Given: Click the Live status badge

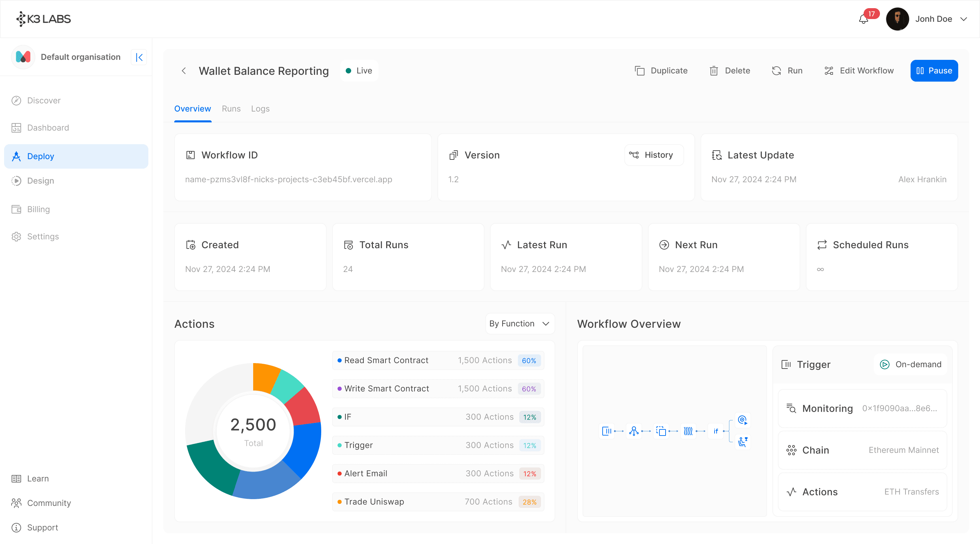Looking at the screenshot, I should [359, 71].
